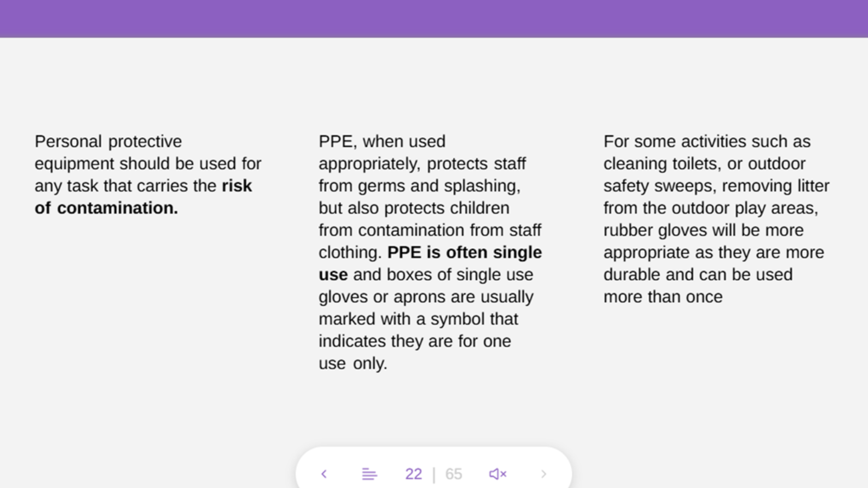Select the total page count 65
The image size is (868, 488).
coord(454,474)
